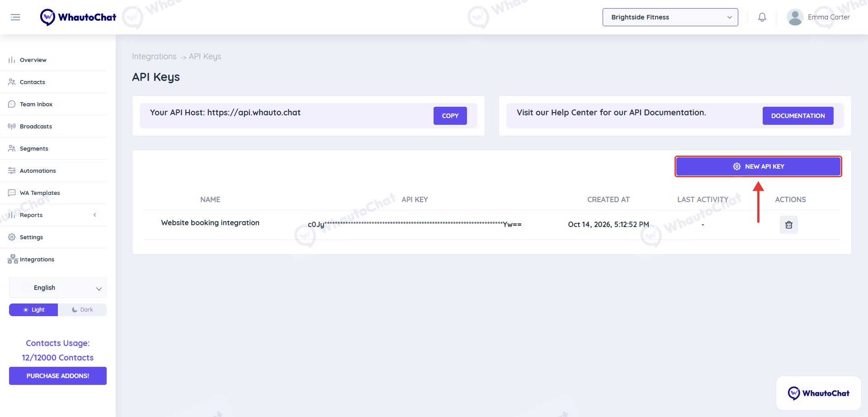Open the WhautoChat chat widget
Screen dimensions: 868x417
pos(819,393)
